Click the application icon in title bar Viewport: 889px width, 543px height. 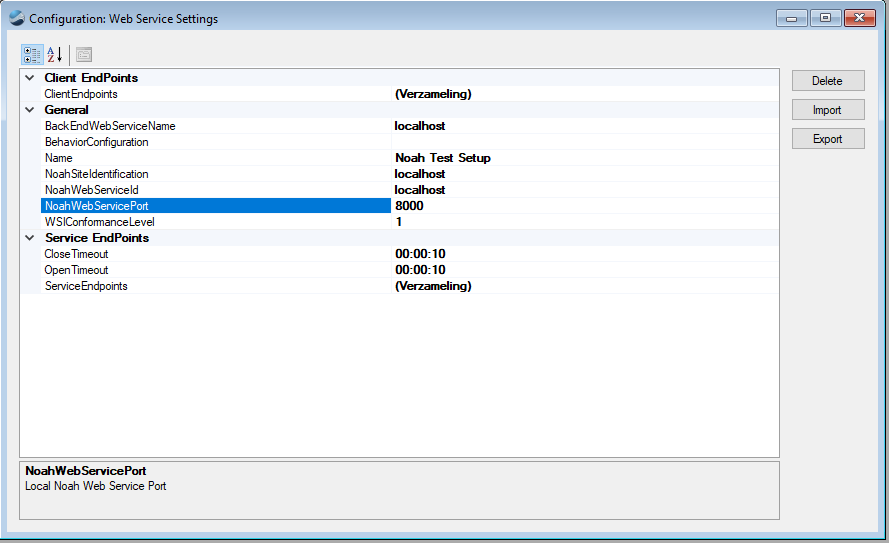pyautogui.click(x=16, y=18)
